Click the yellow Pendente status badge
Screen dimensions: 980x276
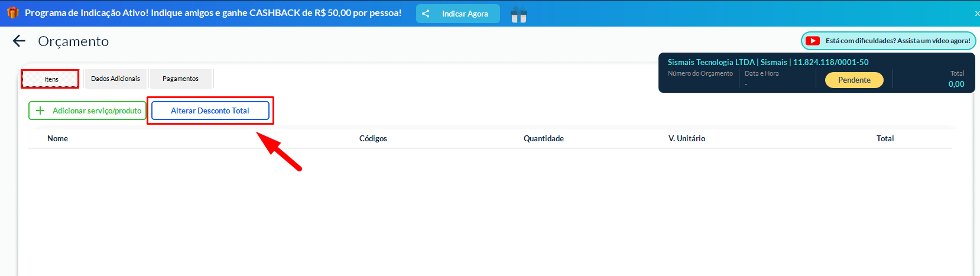(854, 80)
